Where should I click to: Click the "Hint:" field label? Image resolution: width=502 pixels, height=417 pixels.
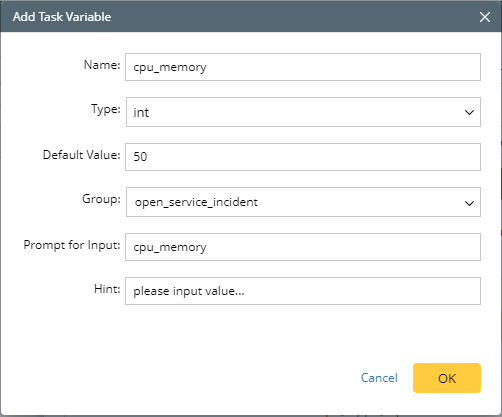[107, 289]
